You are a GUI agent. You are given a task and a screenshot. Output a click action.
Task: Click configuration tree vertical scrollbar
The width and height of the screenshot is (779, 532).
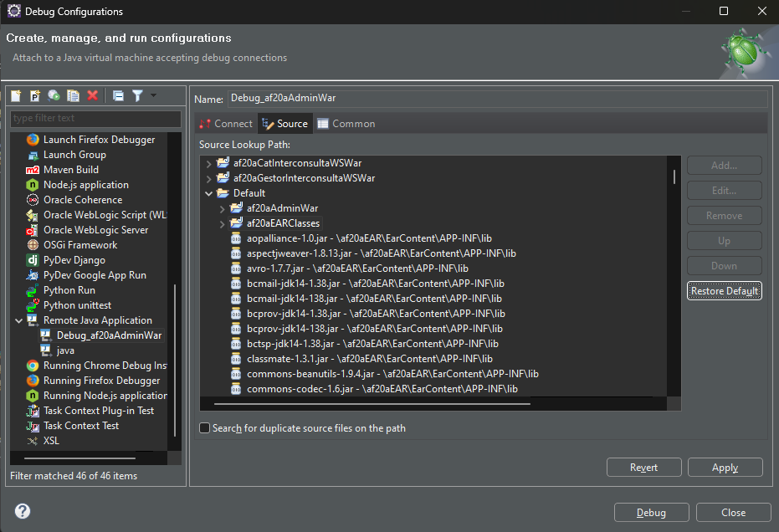click(x=175, y=361)
